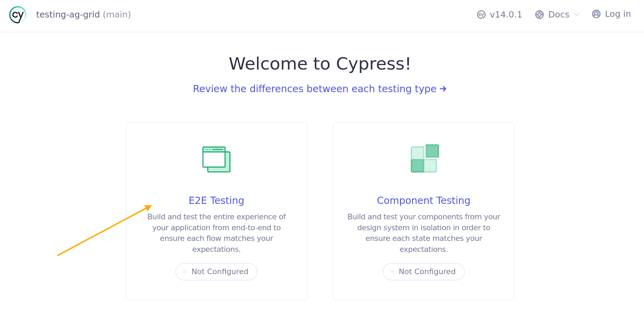
Task: Click the testing-ag-grid project name
Action: [x=68, y=15]
